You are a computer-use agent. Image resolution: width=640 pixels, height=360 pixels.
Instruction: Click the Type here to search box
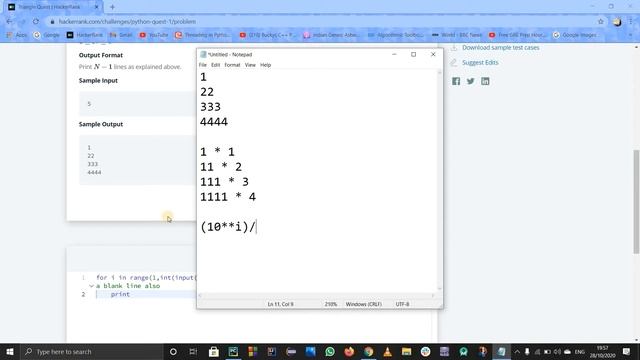coord(91,352)
